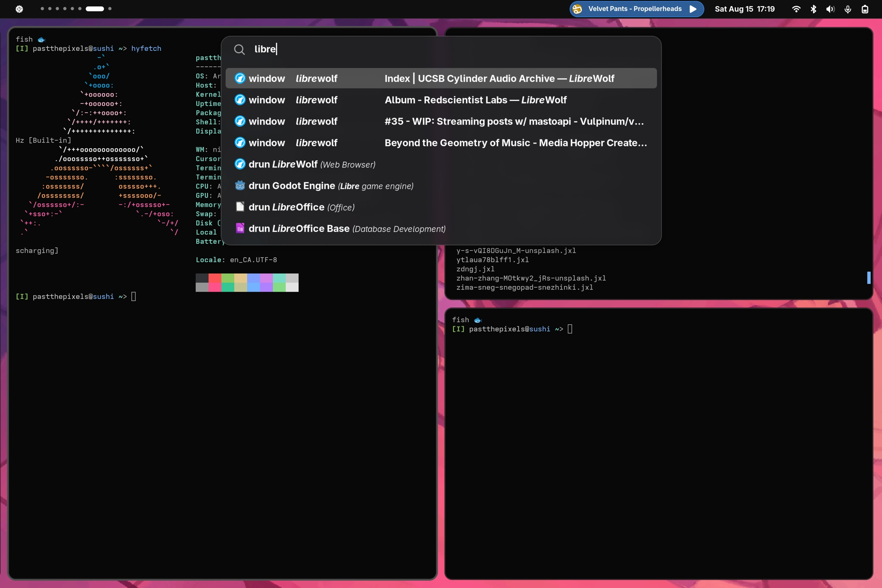882x588 pixels.
Task: Open the media player album art icon
Action: [x=578, y=9]
